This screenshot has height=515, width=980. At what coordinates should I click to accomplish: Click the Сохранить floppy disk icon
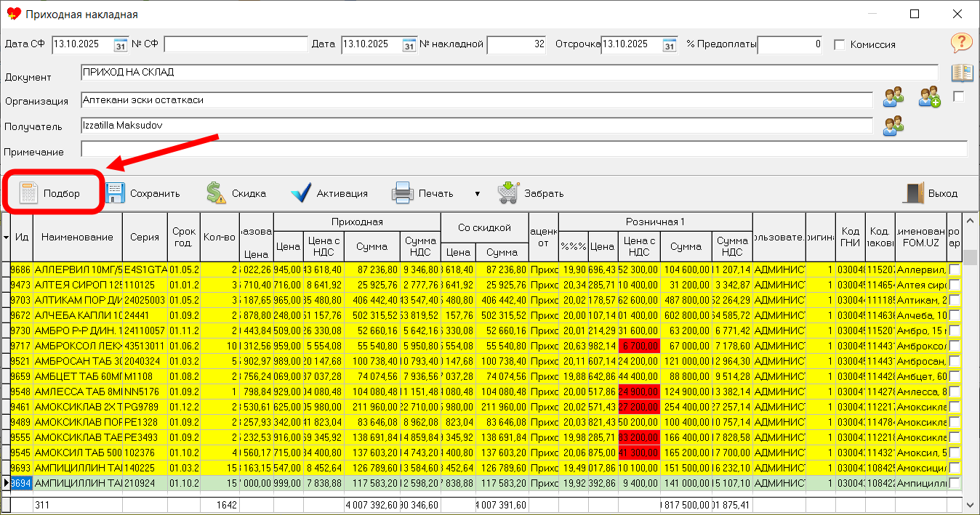click(115, 193)
